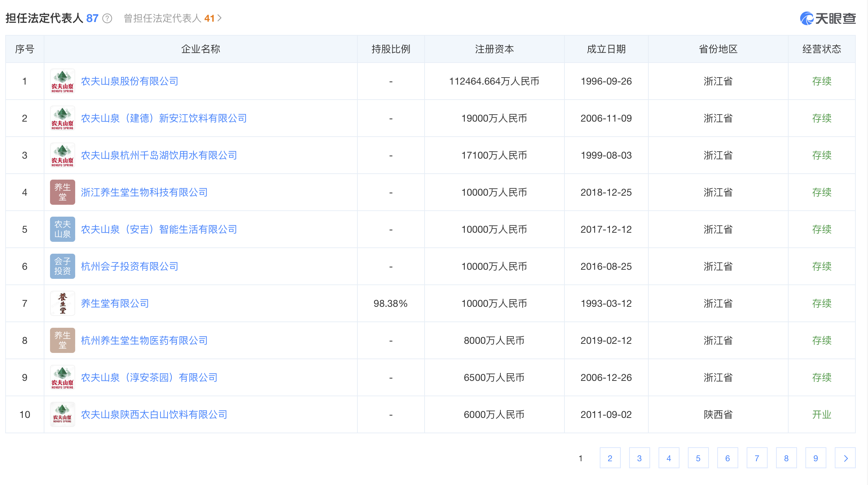Click the 农夫山泉股份有限公司 logo thumbnail
The image size is (868, 485).
62,81
